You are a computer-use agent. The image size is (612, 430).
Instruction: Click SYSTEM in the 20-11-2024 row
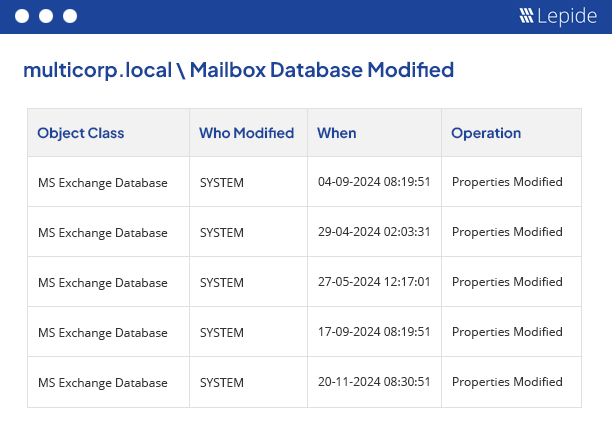click(222, 382)
